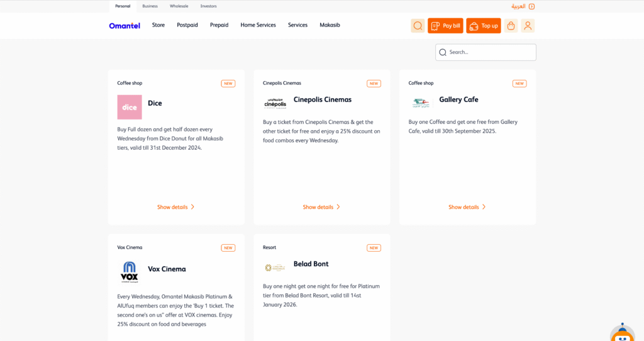Viewport: 644px width, 341px height.
Task: Switch language to Arabic
Action: click(522, 6)
